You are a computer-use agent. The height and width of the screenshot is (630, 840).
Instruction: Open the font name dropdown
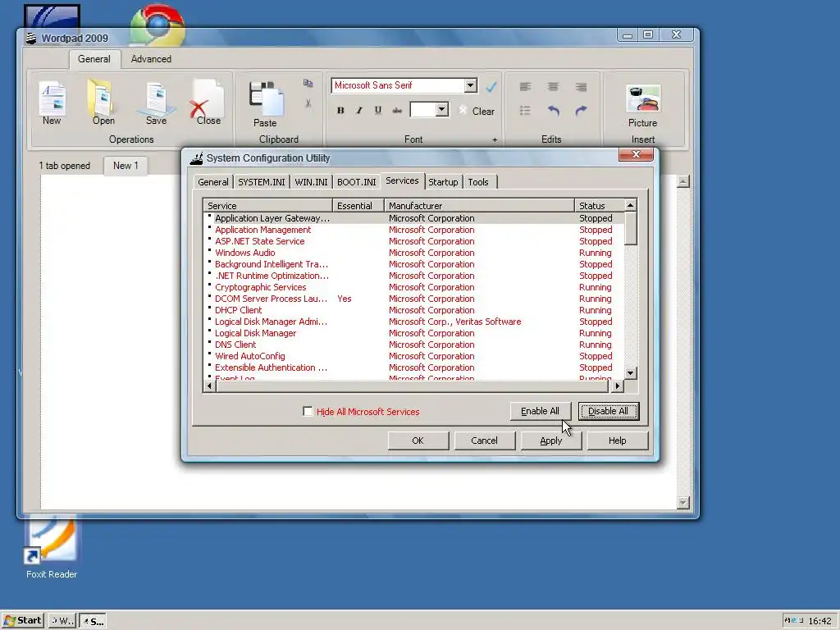click(470, 85)
